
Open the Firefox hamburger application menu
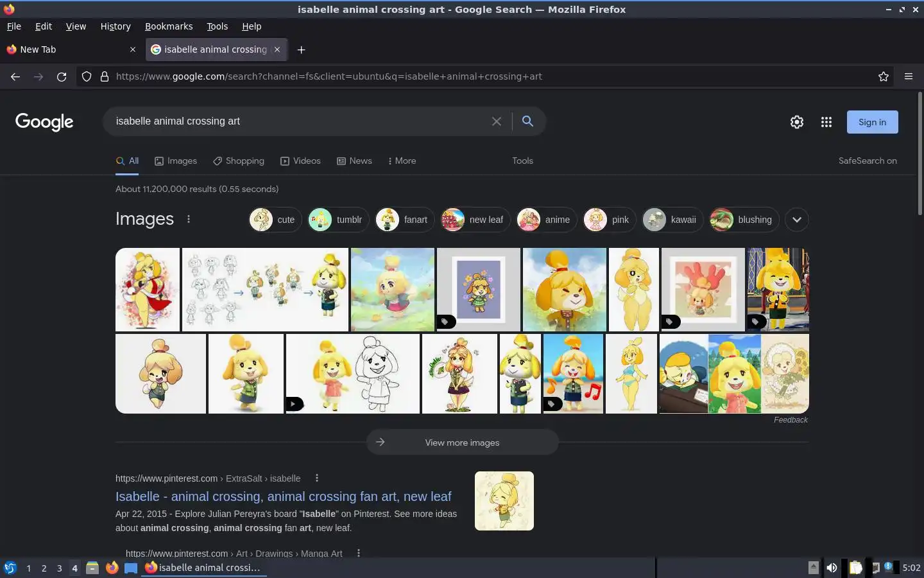pyautogui.click(x=909, y=76)
